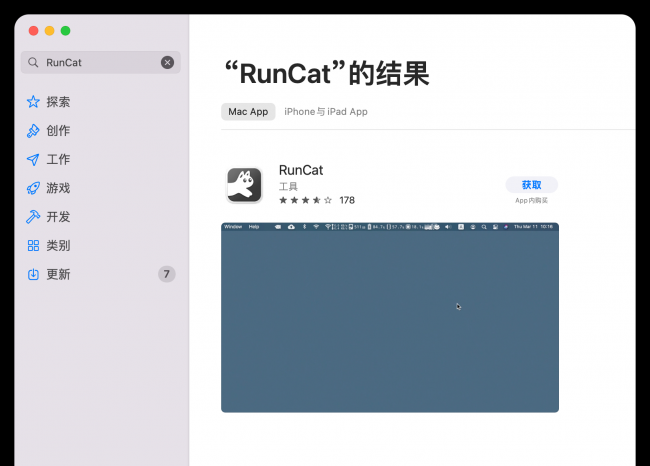Open the 工作 paper plane icon
The width and height of the screenshot is (650, 466).
tap(33, 160)
